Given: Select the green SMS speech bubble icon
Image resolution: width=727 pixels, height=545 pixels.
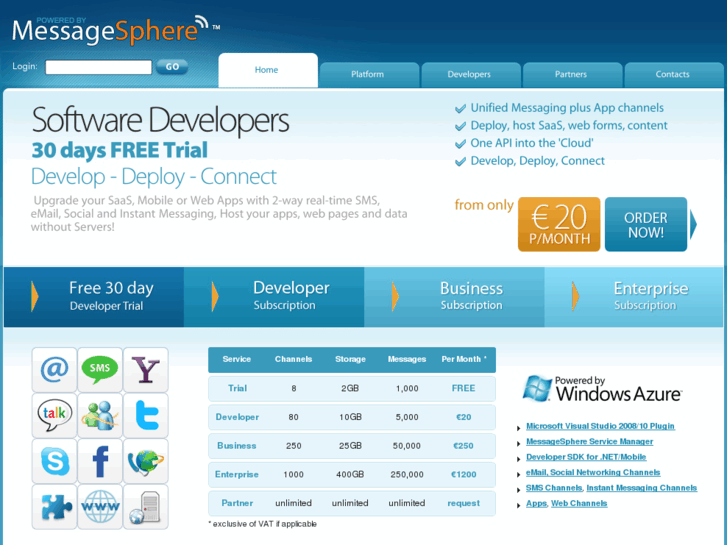Looking at the screenshot, I should [100, 370].
